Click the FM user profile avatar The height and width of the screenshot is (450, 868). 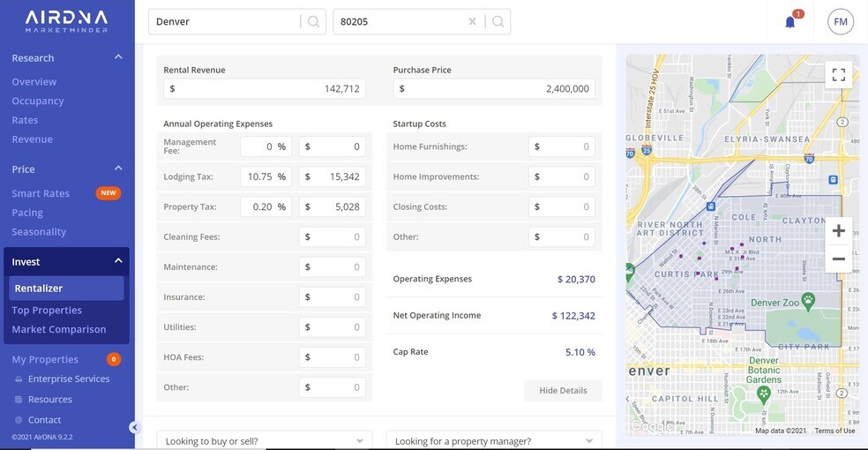840,22
